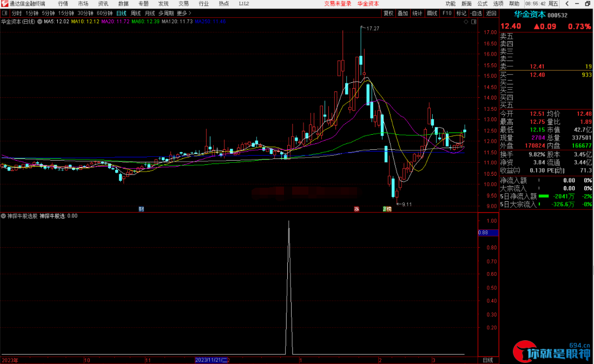Click the back arrow icon in the title bar
This screenshot has width=594, height=364.
coord(567,3)
